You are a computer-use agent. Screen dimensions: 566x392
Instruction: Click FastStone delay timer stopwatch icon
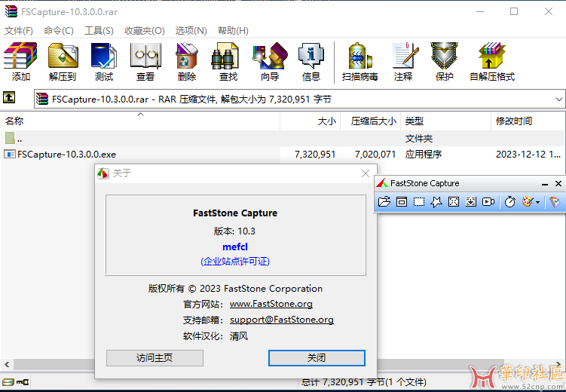510,202
